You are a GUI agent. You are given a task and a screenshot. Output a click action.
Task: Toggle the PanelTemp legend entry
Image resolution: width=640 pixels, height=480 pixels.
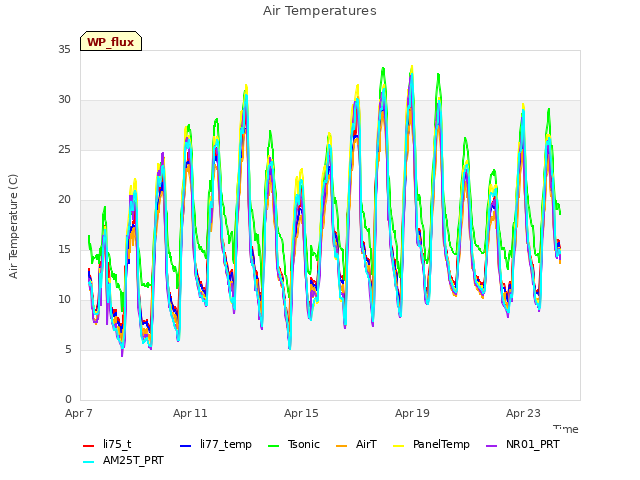(431, 444)
